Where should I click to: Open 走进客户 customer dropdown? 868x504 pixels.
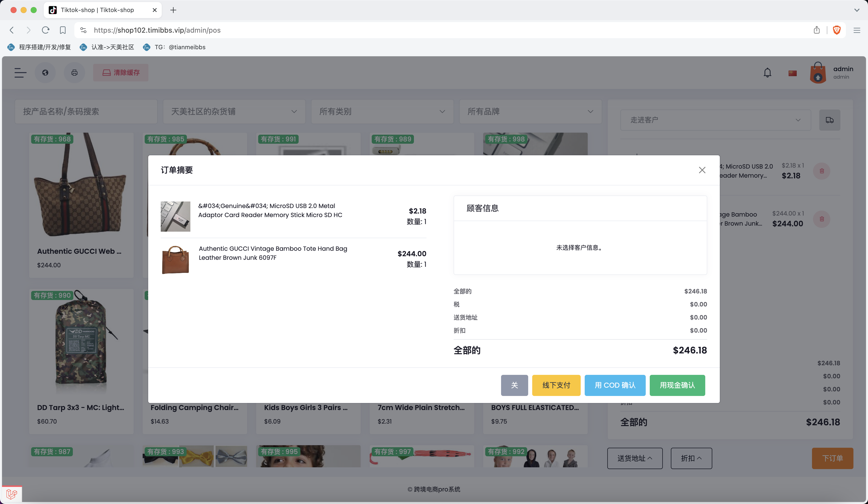click(715, 120)
